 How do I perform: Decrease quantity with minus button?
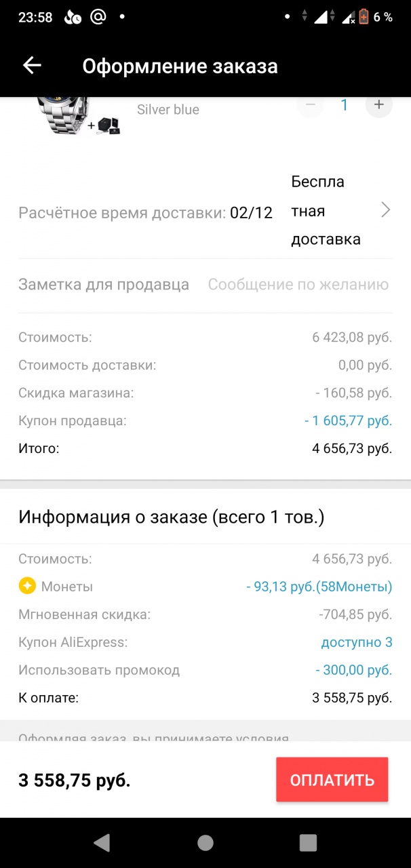click(x=311, y=105)
